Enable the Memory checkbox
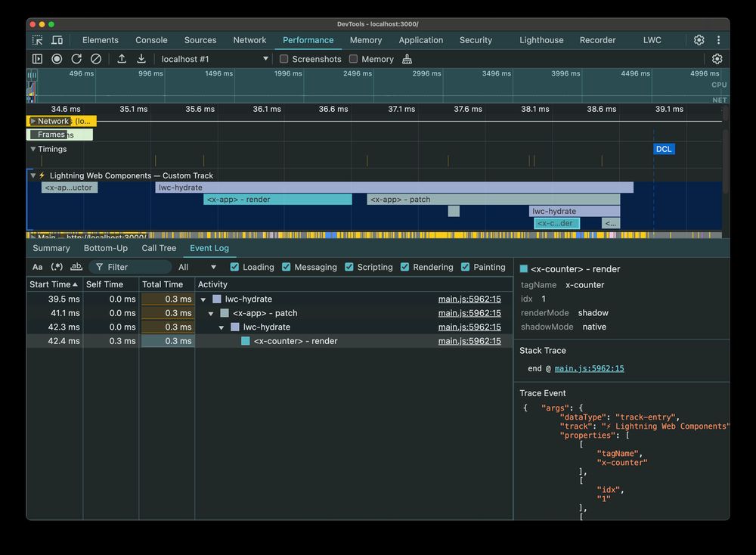 point(353,59)
